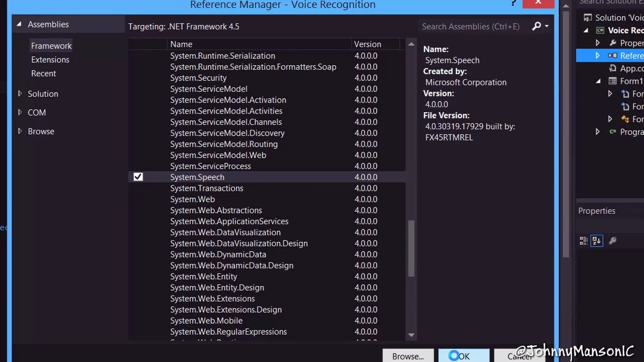Select System.Web.RegularExpressions assembly row

(267, 332)
